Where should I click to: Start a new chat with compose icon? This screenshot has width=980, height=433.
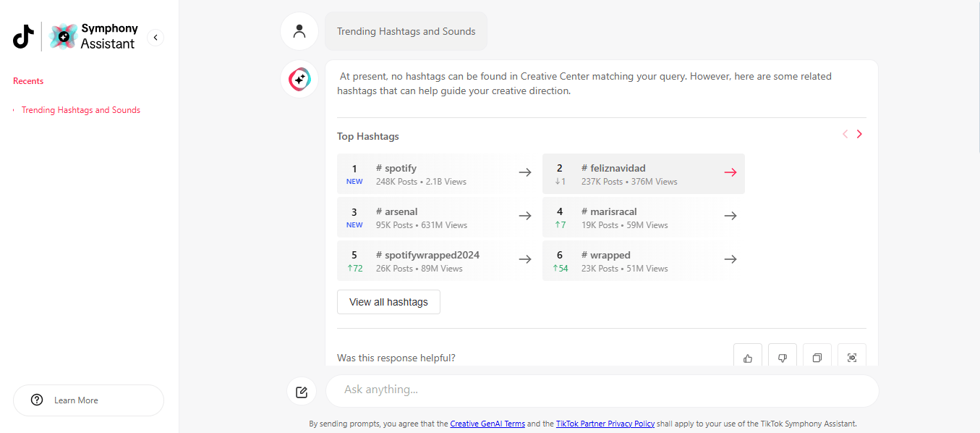302,392
